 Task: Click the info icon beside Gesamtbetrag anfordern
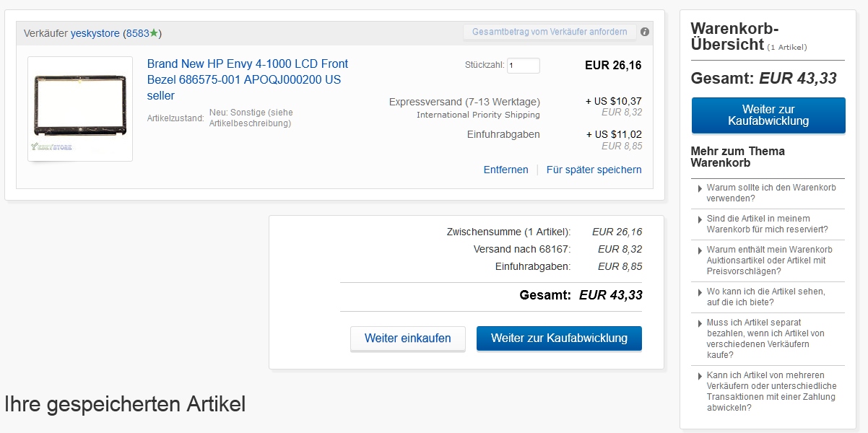[x=644, y=32]
